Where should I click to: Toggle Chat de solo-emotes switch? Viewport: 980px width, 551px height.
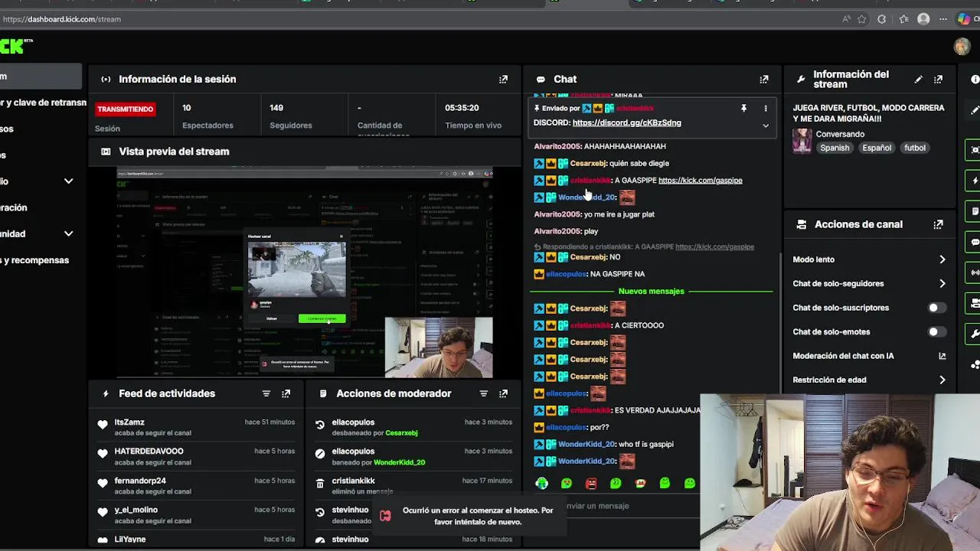click(936, 332)
